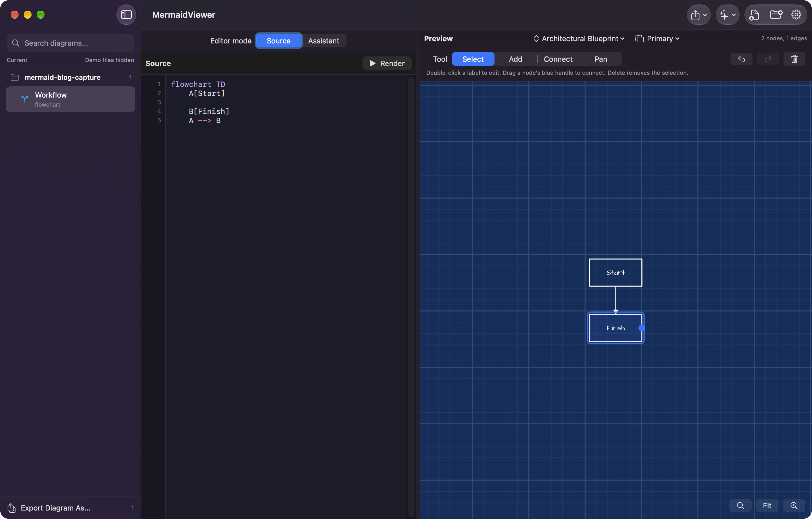Image resolution: width=812 pixels, height=519 pixels.
Task: Toggle the sidebar panel icon
Action: tap(126, 14)
